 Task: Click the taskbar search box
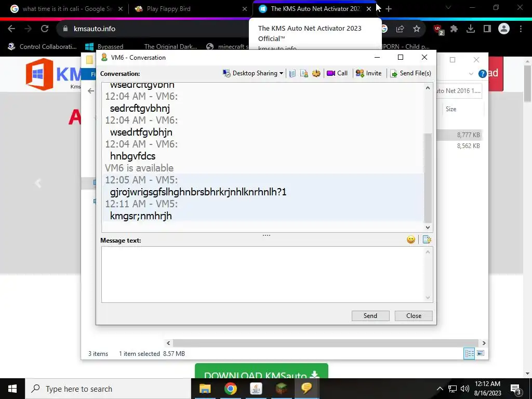[x=108, y=389]
